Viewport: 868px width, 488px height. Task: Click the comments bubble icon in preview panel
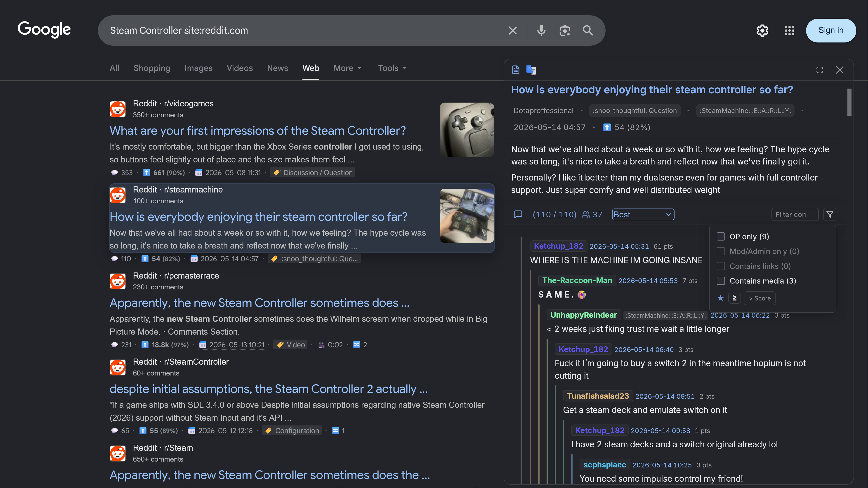[518, 214]
